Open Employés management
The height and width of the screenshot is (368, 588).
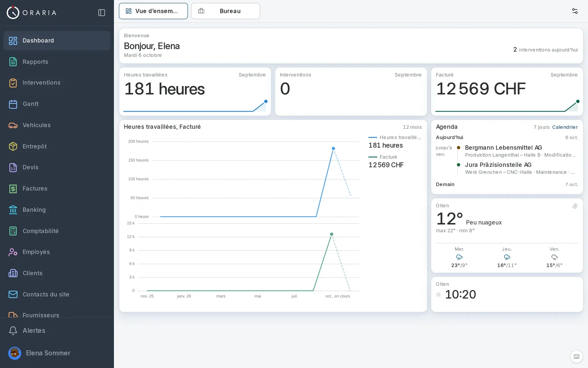57,252
